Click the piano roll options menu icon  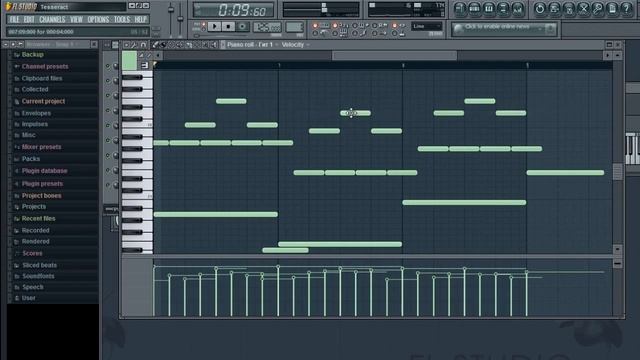(x=127, y=45)
